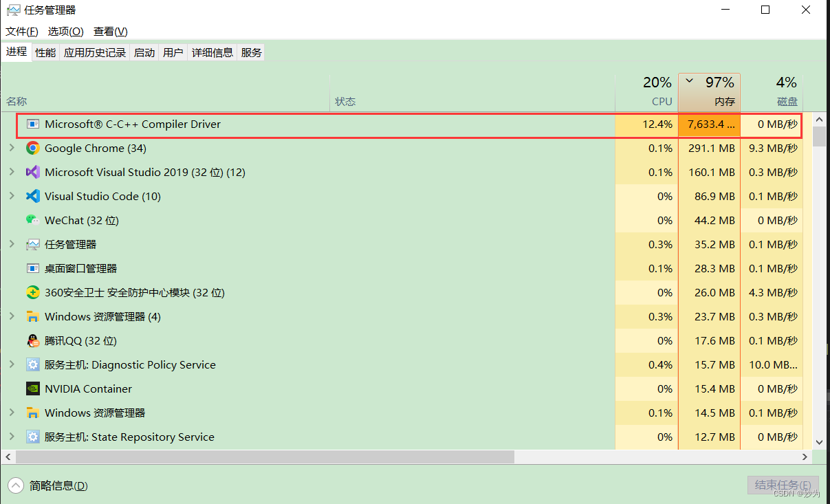Click the NVIDIA Container icon

(x=33, y=388)
